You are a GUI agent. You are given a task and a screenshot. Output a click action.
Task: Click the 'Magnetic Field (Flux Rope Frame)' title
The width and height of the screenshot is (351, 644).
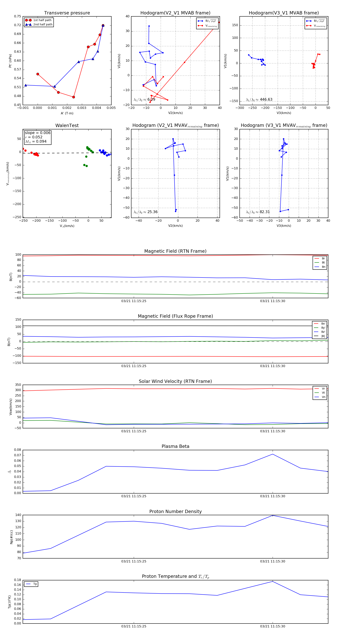point(175,316)
